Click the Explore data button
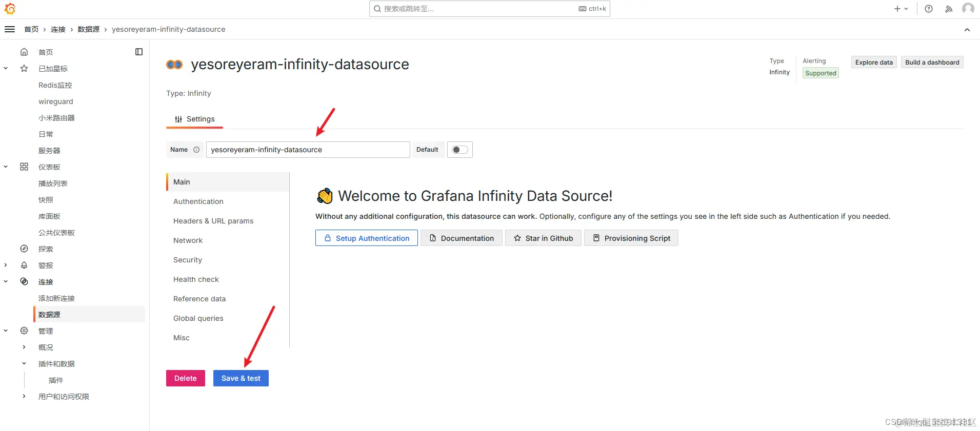Screen dimensions: 980x431 [874, 62]
